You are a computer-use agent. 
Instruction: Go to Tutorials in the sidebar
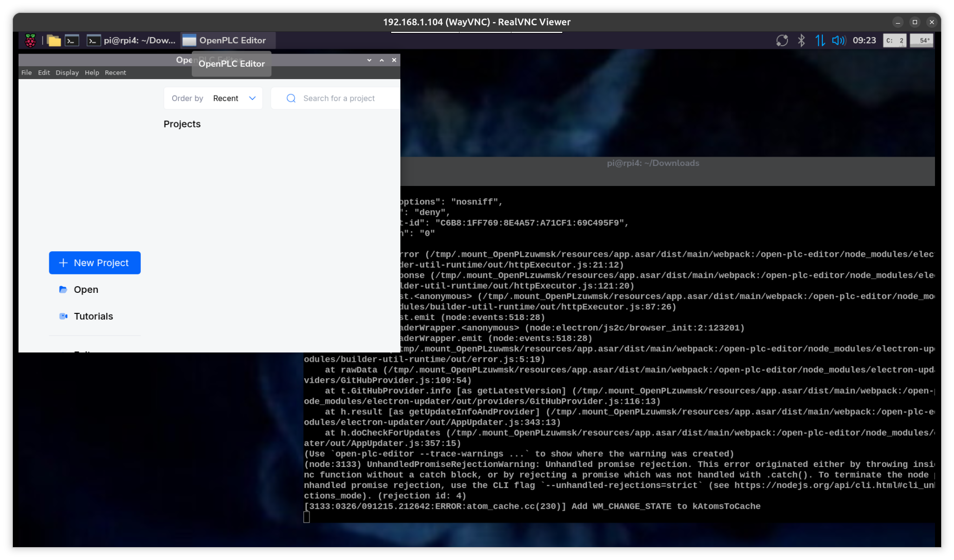[93, 316]
